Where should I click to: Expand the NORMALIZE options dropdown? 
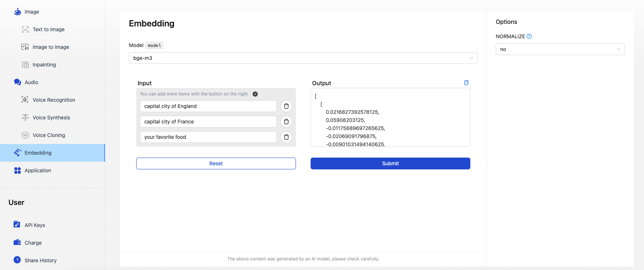(x=560, y=49)
